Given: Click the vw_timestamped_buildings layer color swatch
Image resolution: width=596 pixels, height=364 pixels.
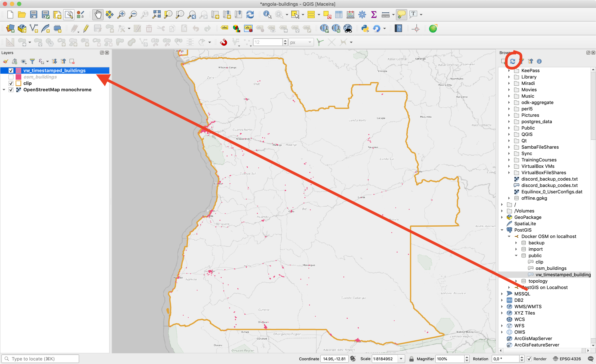Looking at the screenshot, I should [x=18, y=71].
